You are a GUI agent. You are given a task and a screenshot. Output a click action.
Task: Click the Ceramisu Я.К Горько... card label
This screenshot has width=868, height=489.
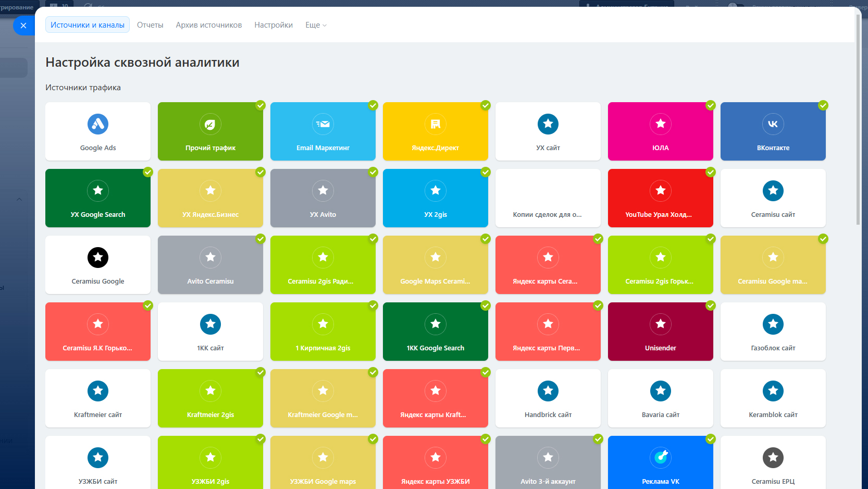(x=97, y=348)
